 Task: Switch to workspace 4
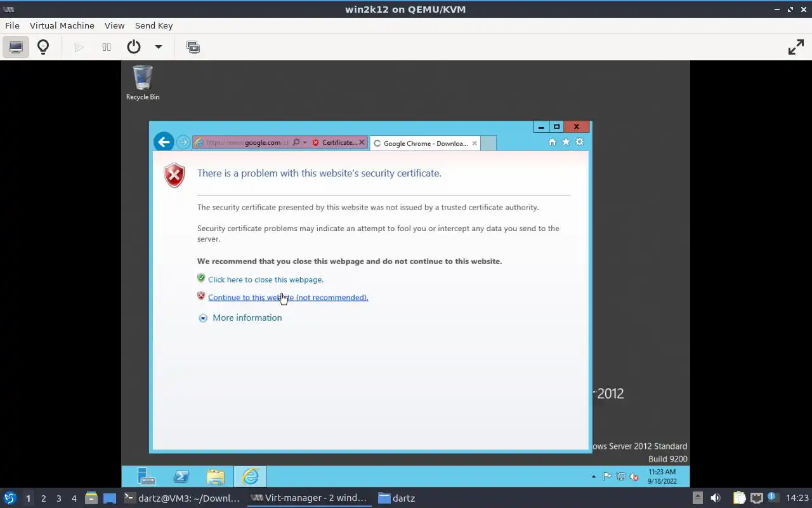tap(74, 498)
